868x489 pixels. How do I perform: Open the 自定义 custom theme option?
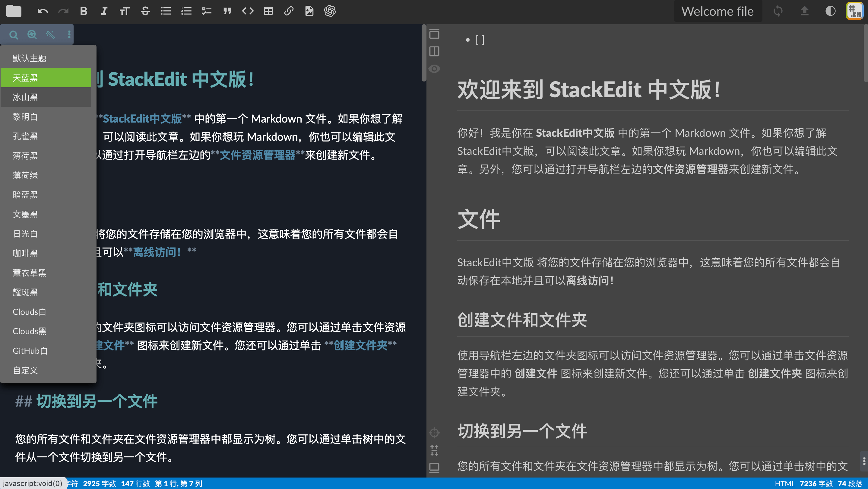tap(46, 370)
